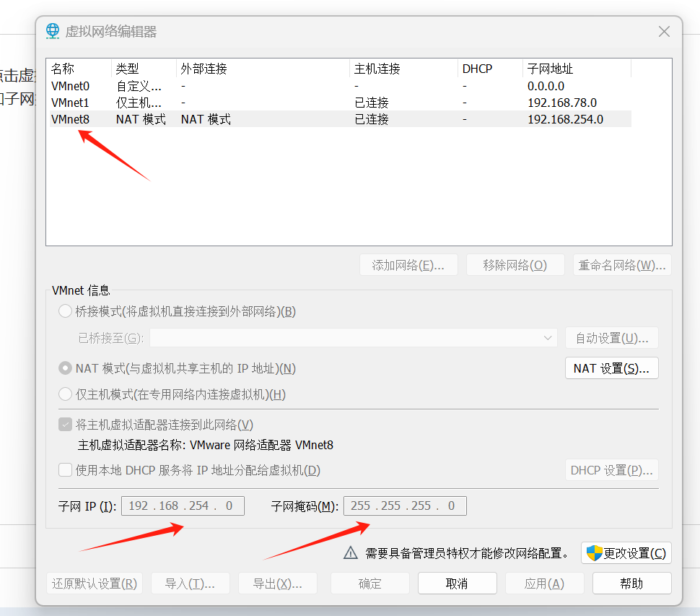The width and height of the screenshot is (700, 616).
Task: Open the 已桥接至 dropdown
Action: (354, 338)
